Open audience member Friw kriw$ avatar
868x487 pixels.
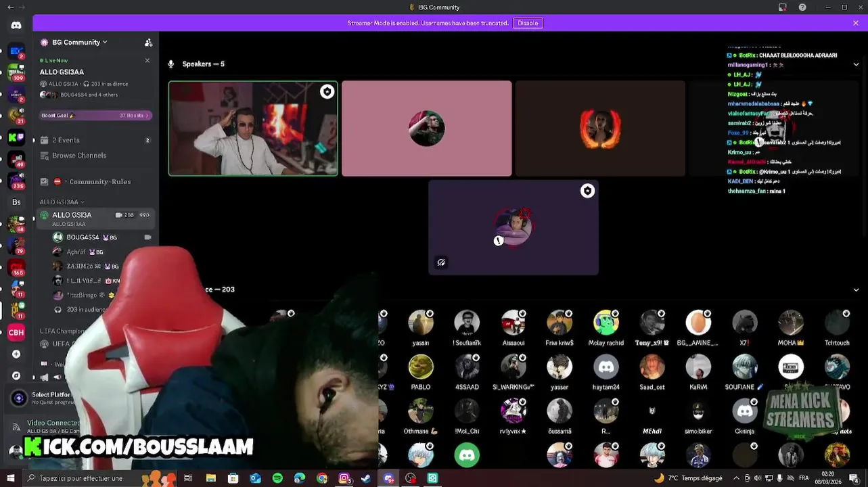click(559, 323)
